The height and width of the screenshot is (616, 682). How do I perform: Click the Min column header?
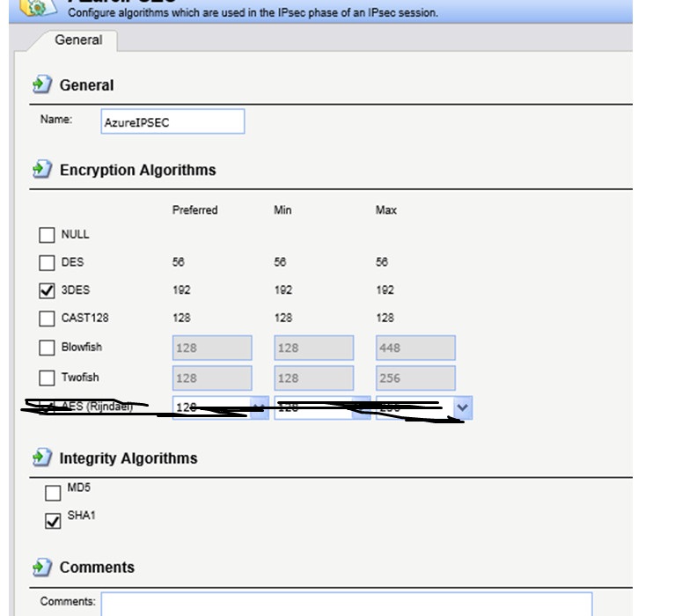(282, 210)
